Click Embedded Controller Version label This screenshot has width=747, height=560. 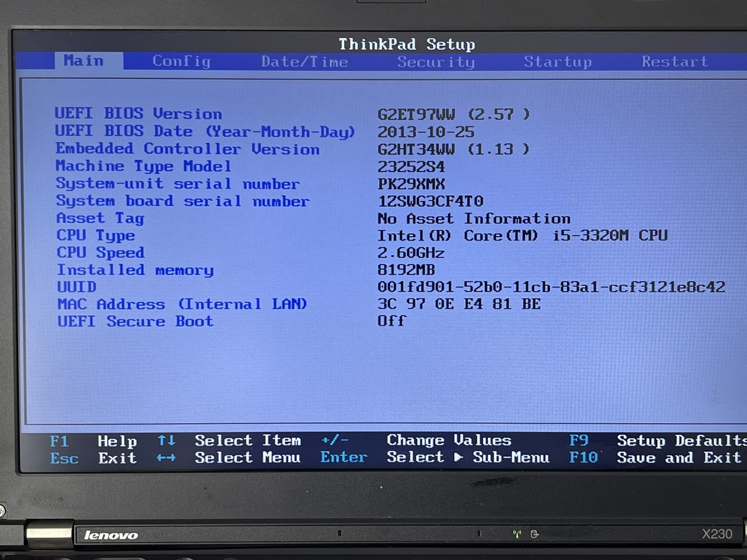[187, 149]
